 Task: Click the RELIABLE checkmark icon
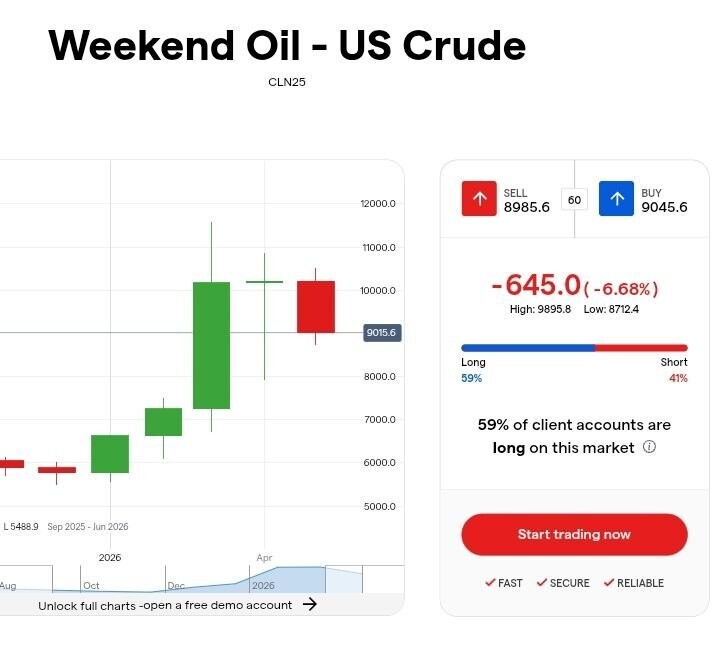[609, 583]
